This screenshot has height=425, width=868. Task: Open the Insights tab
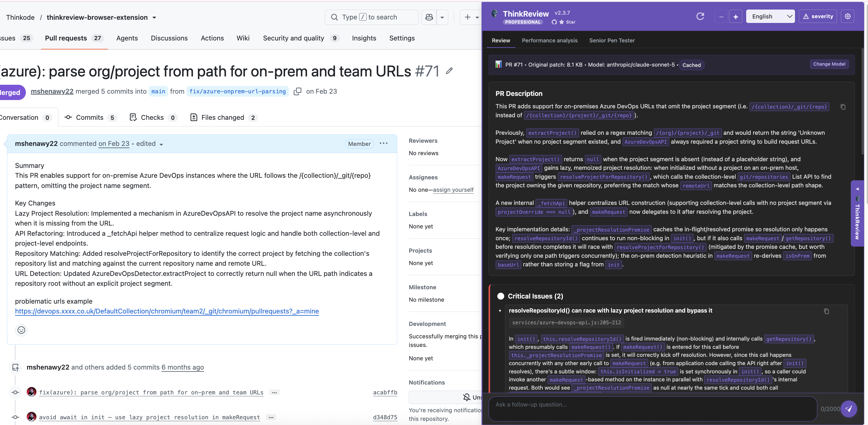point(364,38)
